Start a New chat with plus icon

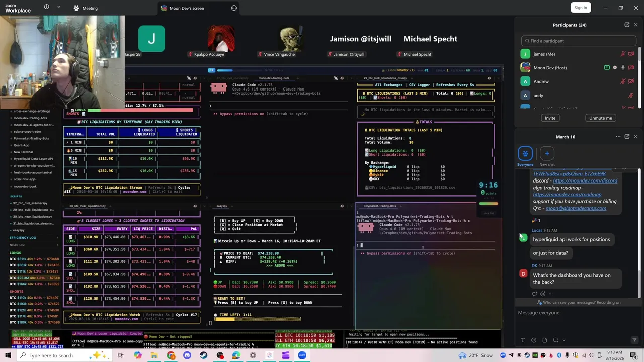547,154
